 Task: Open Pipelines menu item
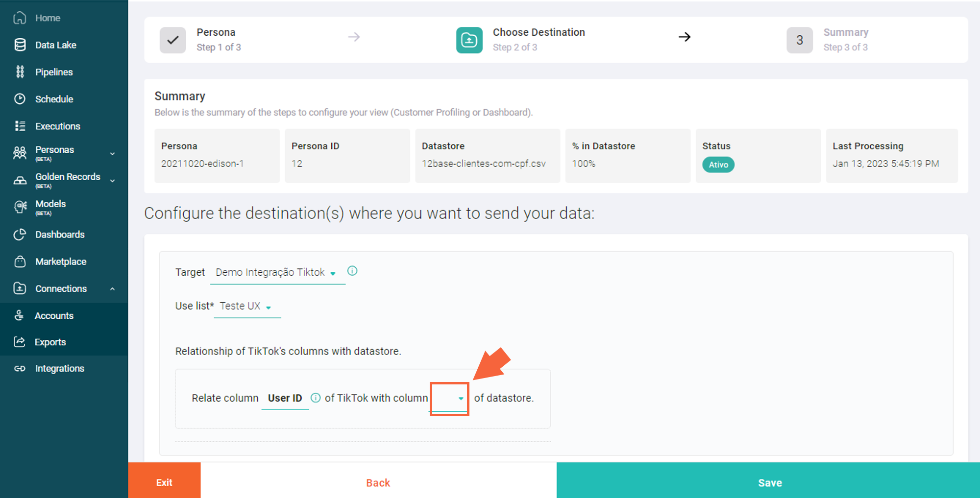(54, 72)
